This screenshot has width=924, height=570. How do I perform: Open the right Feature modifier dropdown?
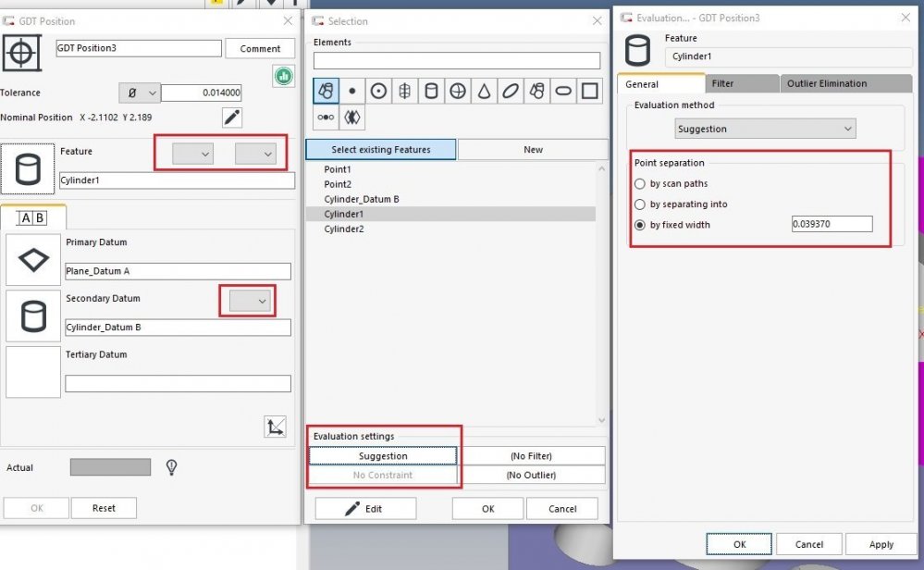pyautogui.click(x=255, y=154)
